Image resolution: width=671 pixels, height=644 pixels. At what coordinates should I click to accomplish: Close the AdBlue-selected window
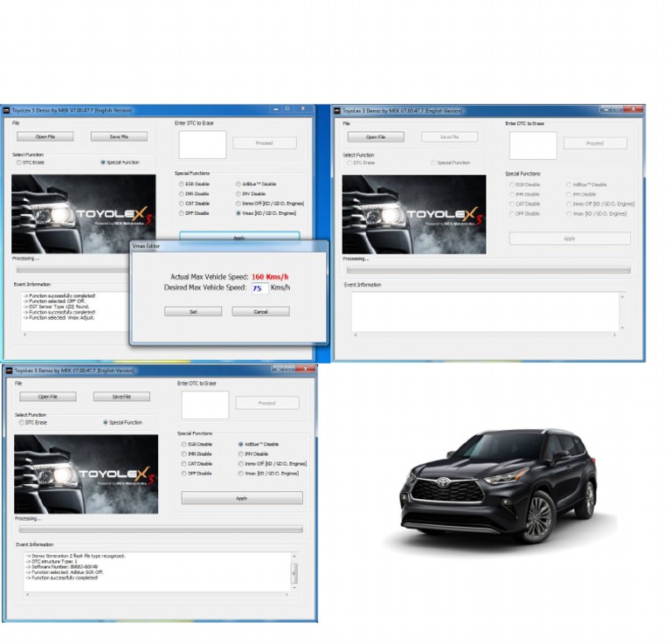tap(306, 369)
